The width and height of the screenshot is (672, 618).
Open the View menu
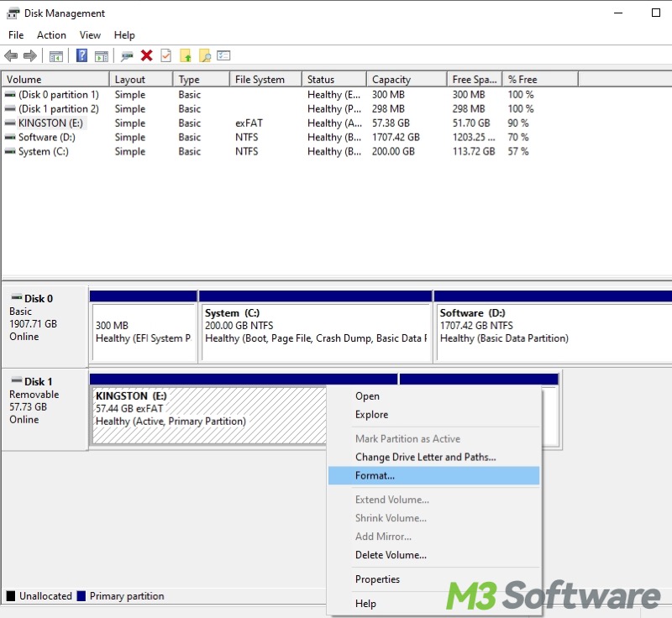click(90, 35)
